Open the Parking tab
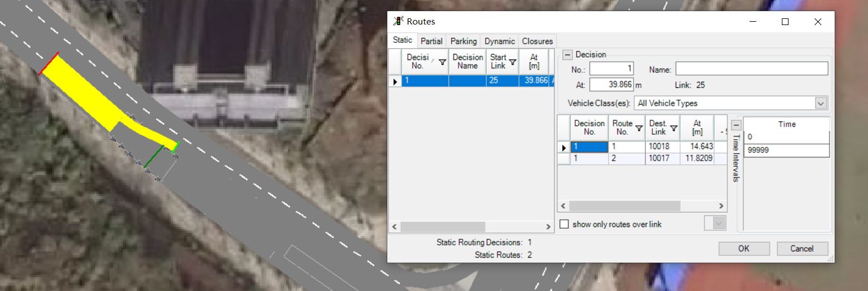Viewport: 868px width, 291px height. [463, 41]
